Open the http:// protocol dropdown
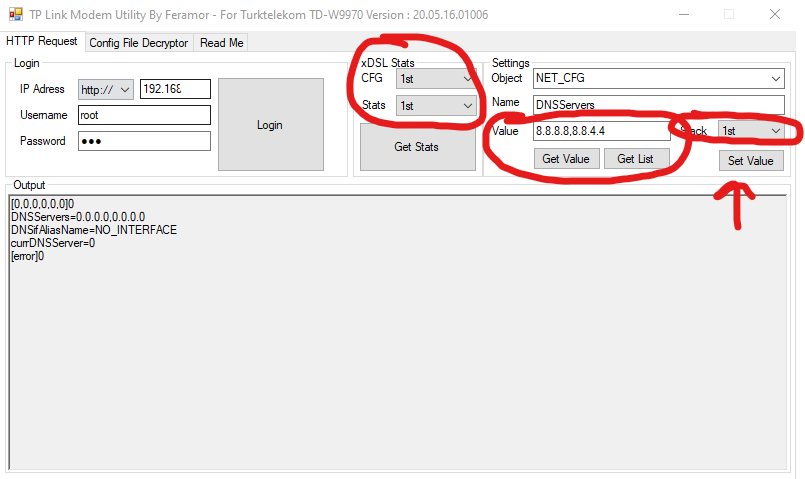The width and height of the screenshot is (805, 479). [x=106, y=89]
